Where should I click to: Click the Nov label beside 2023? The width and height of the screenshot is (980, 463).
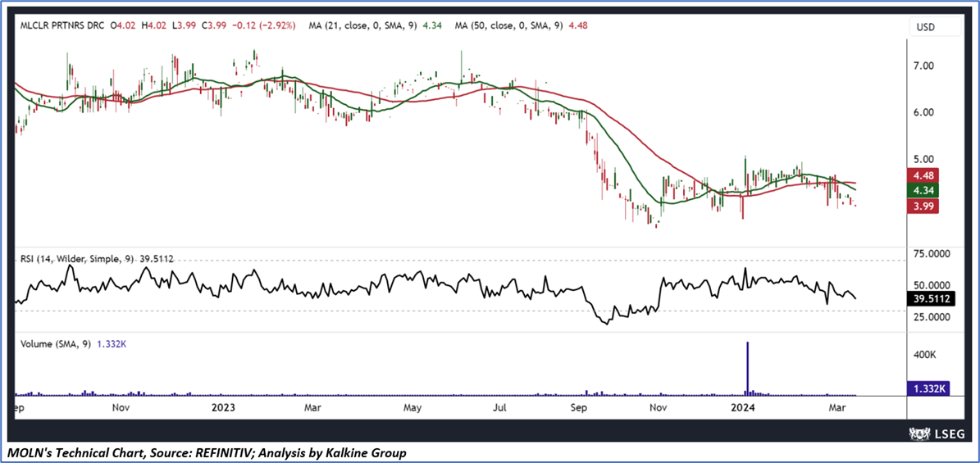coord(121,408)
